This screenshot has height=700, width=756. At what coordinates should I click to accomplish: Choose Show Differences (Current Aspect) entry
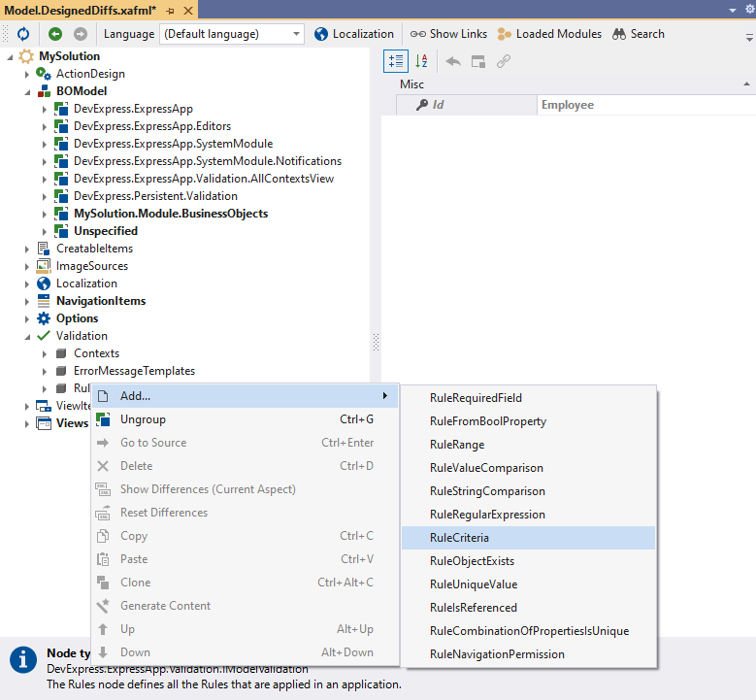pyautogui.click(x=245, y=489)
